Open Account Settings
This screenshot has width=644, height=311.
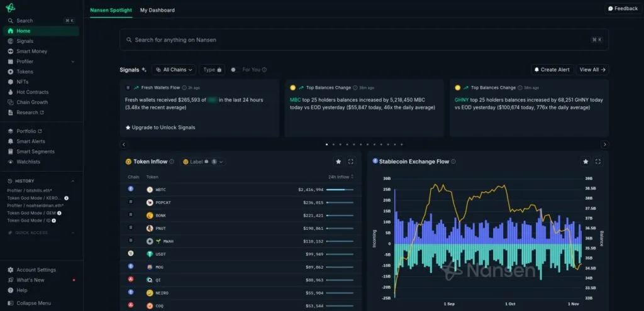(36, 270)
